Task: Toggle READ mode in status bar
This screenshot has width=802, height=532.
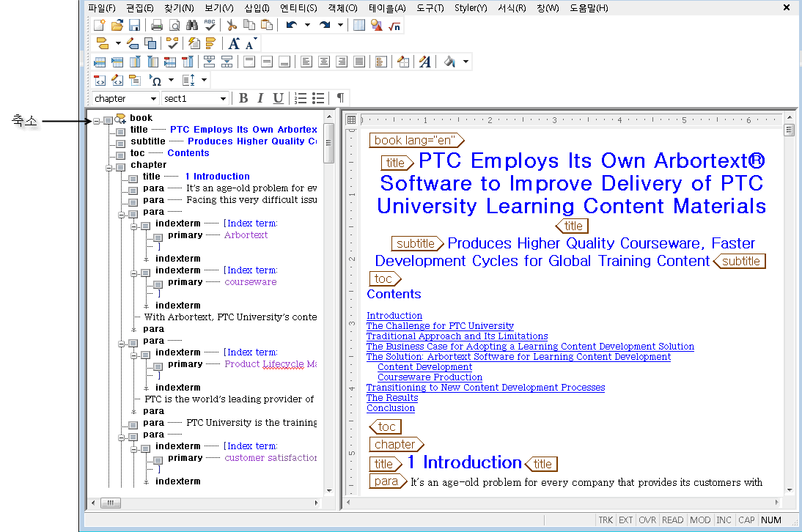Action: click(x=672, y=520)
